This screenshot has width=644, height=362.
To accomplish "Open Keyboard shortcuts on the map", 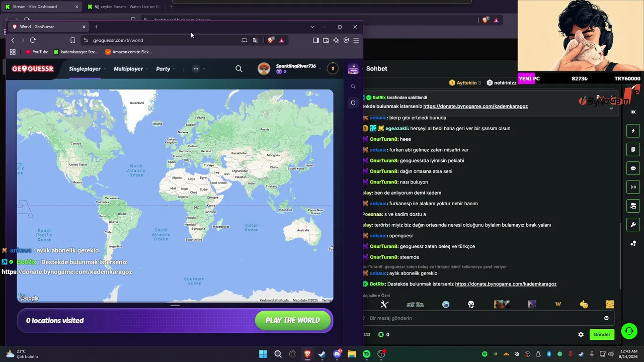I will (x=274, y=300).
